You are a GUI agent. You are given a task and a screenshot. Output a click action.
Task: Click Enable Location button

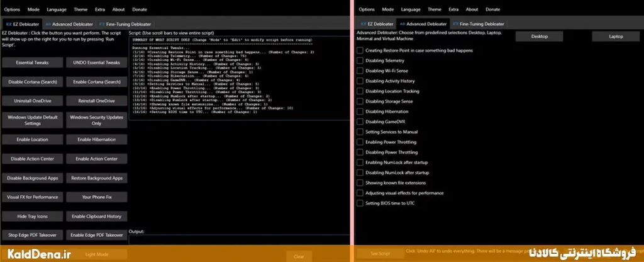pyautogui.click(x=33, y=139)
